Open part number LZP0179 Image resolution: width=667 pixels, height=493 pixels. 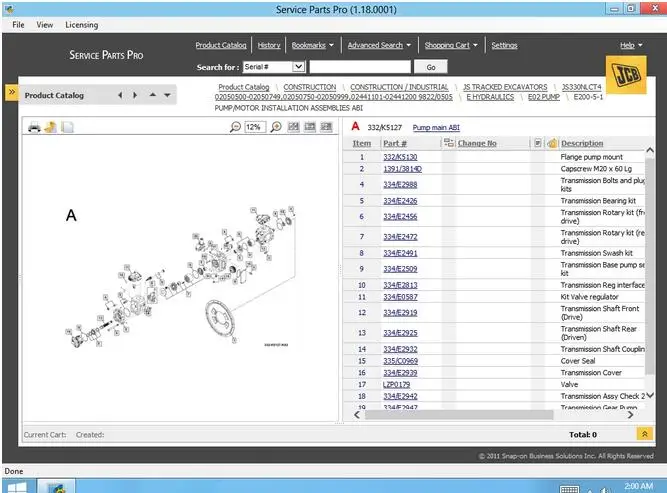click(x=396, y=385)
